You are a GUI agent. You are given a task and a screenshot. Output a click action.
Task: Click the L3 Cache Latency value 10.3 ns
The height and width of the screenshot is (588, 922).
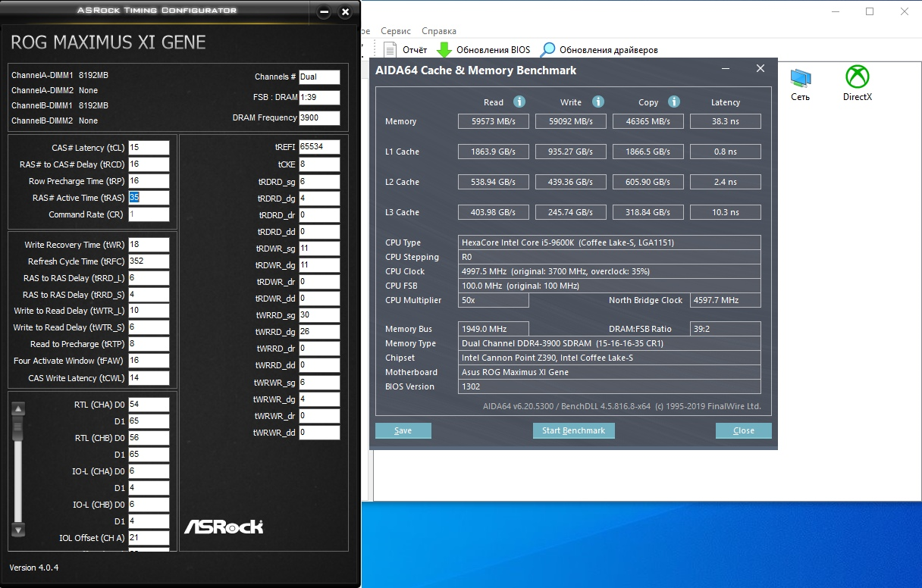pyautogui.click(x=726, y=212)
